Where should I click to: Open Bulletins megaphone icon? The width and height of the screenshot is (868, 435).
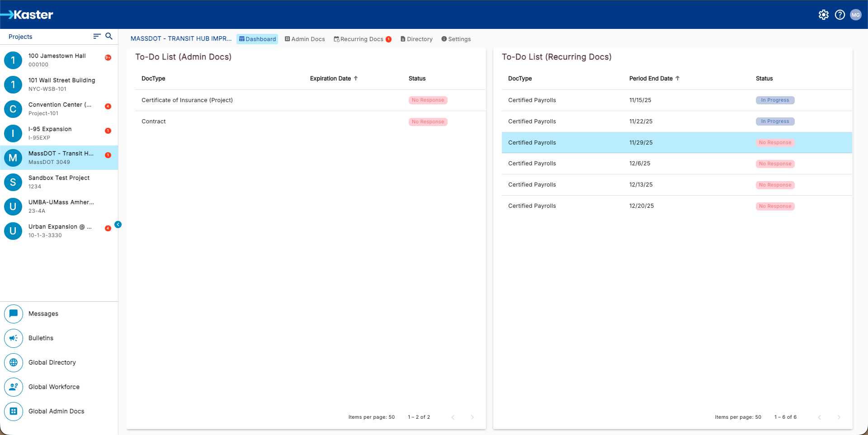14,338
